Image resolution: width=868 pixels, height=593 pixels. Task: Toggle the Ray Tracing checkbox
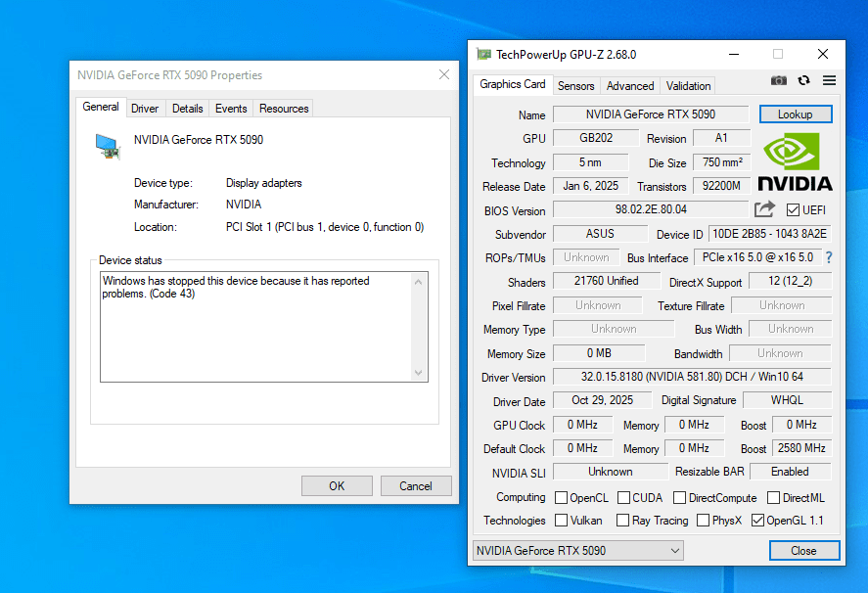(x=622, y=521)
